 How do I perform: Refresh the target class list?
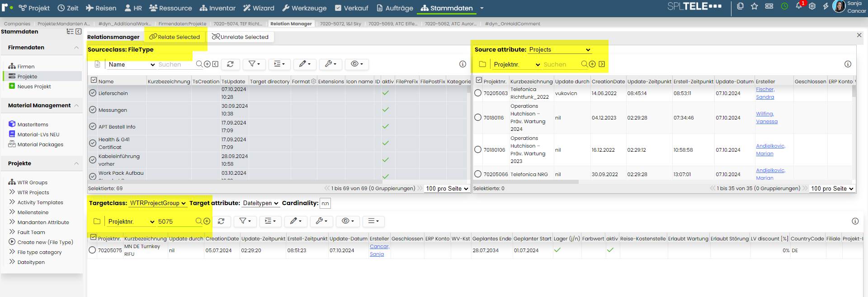point(221,221)
